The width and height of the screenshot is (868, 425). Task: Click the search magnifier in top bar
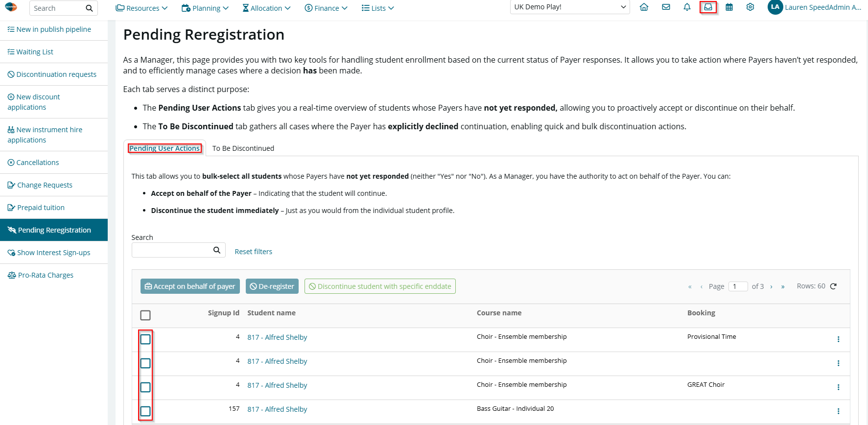point(89,8)
